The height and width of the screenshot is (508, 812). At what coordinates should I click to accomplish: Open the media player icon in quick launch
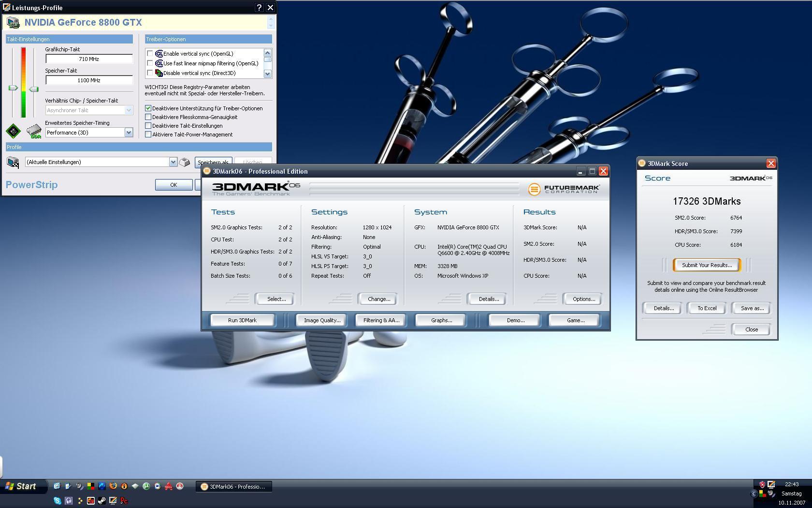pyautogui.click(x=158, y=486)
